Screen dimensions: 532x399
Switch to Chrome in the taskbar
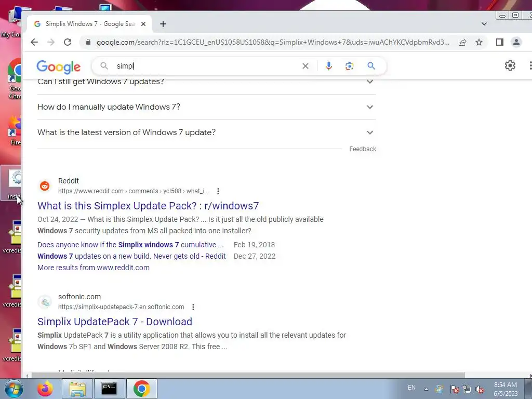click(141, 389)
